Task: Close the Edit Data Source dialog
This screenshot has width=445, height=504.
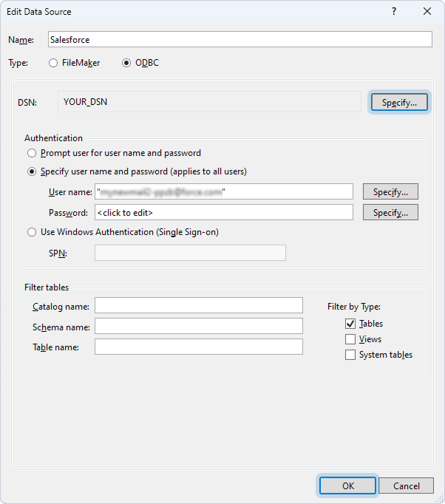Action: tap(427, 12)
